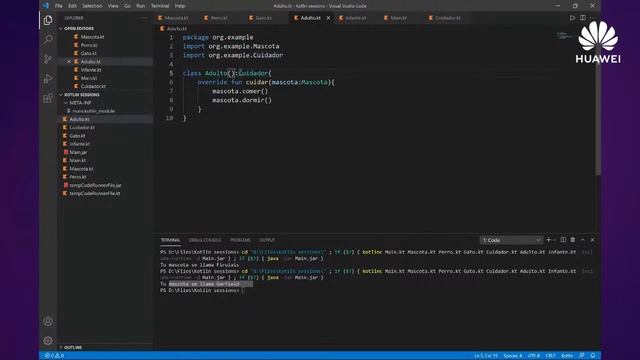Open the notifications bell in status bar
Screen dimensions: 640x360
point(593,356)
